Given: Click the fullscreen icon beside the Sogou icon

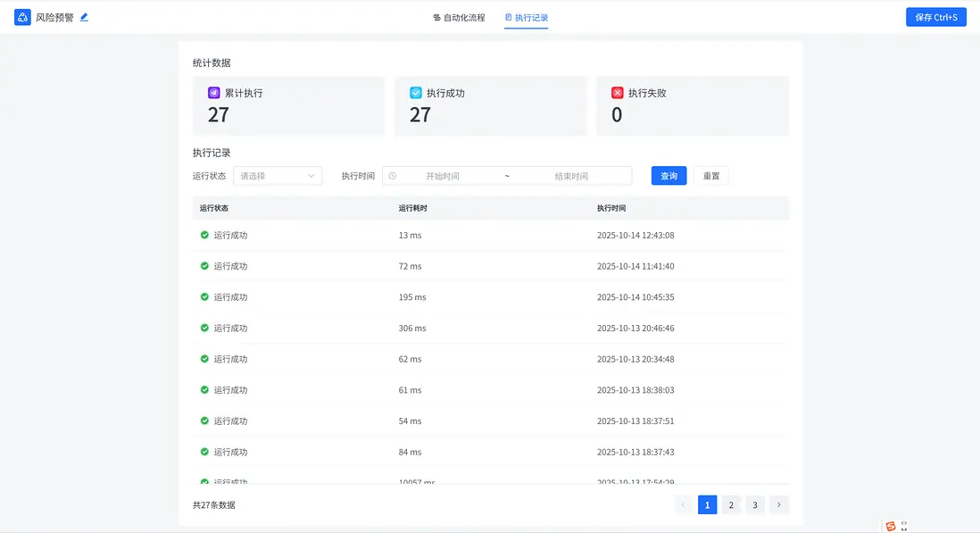Looking at the screenshot, I should (904, 526).
